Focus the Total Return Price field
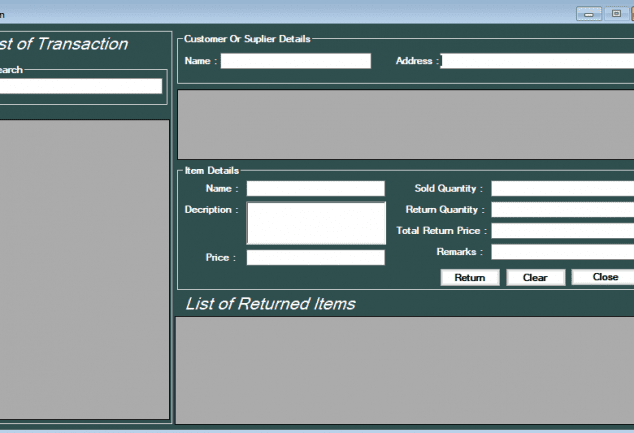Screen dimensions: 634x433 tap(562, 231)
